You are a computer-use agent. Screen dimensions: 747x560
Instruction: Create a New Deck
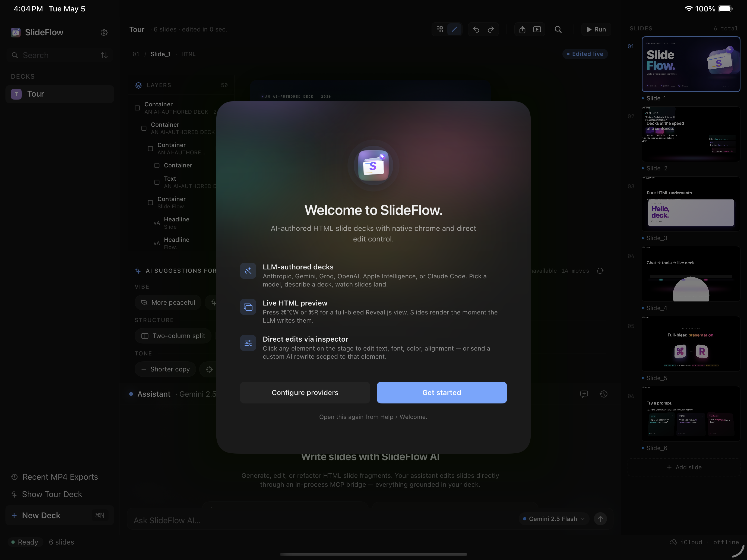60,516
